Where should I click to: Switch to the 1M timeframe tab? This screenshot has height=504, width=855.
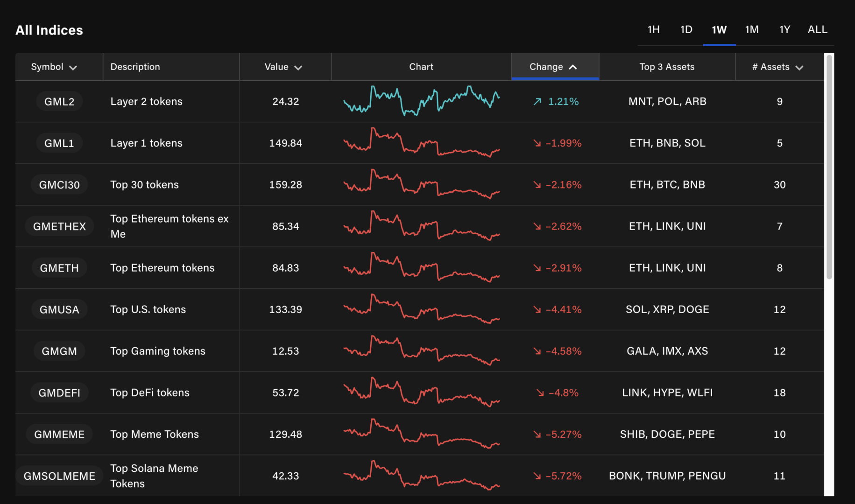click(752, 29)
